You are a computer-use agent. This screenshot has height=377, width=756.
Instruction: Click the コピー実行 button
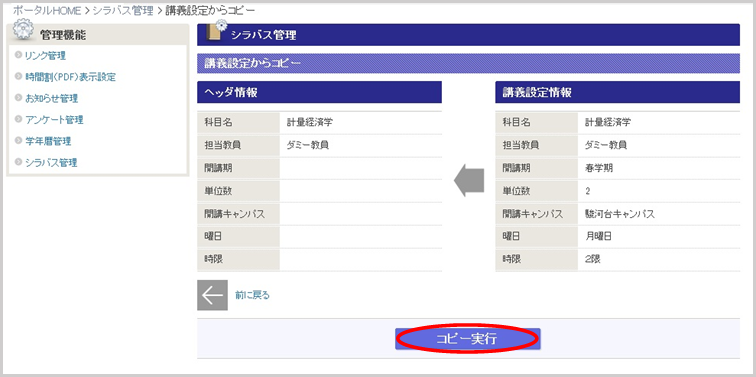[467, 339]
